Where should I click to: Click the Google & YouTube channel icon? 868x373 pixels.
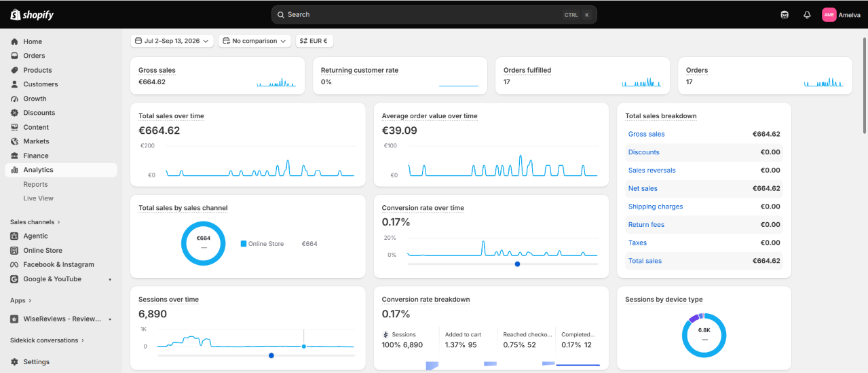click(x=14, y=279)
